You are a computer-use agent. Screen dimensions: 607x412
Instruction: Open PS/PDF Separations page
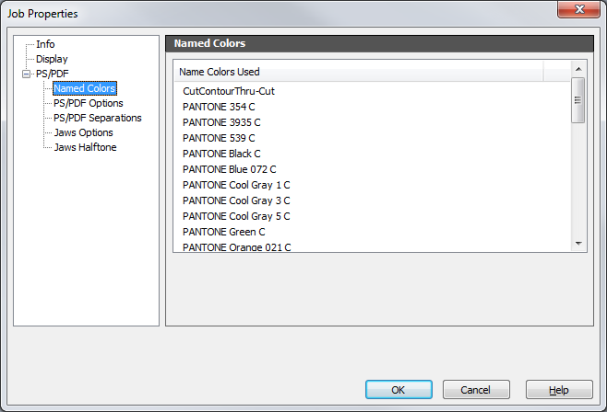98,118
